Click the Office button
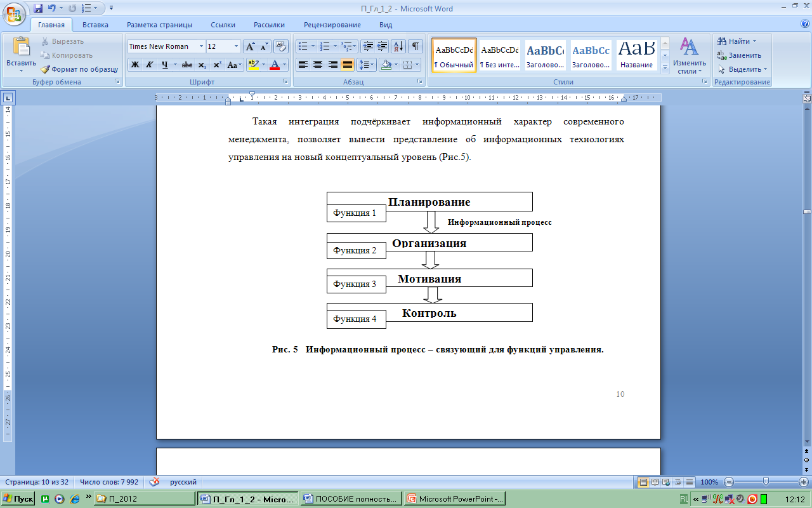The width and height of the screenshot is (812, 508). click(14, 13)
